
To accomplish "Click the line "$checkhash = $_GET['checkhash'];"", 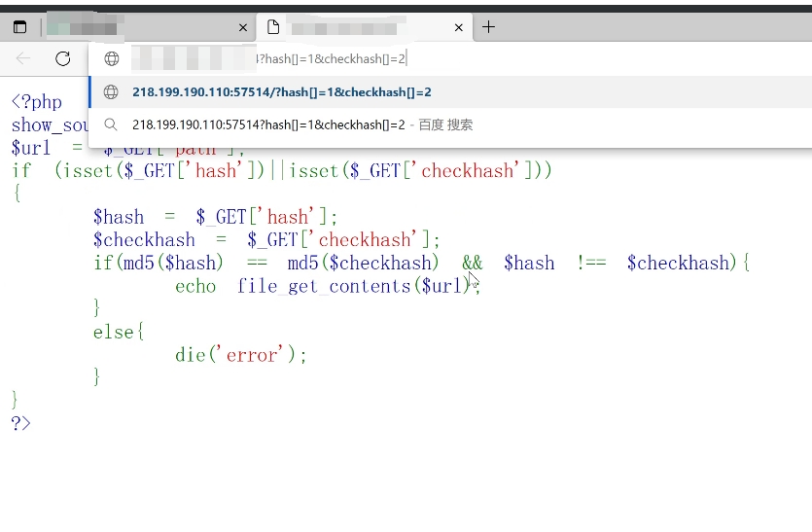I will coord(266,240).
